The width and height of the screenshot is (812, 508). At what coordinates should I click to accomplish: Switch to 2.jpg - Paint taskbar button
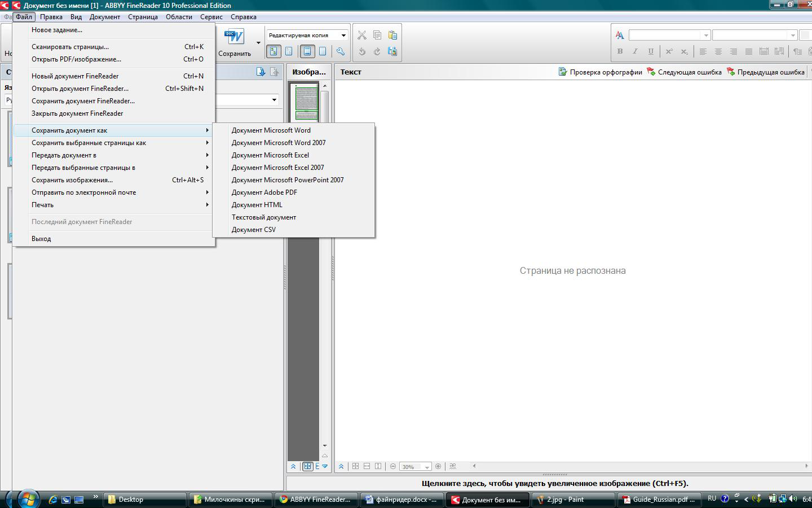click(x=573, y=500)
